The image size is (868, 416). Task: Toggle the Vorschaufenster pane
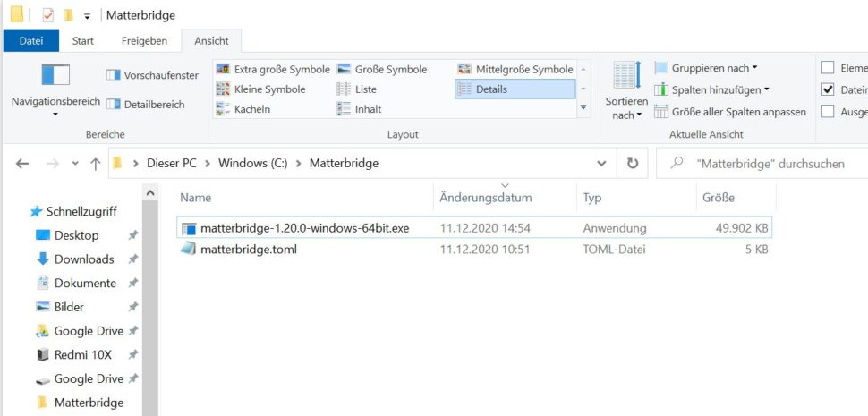click(x=152, y=75)
